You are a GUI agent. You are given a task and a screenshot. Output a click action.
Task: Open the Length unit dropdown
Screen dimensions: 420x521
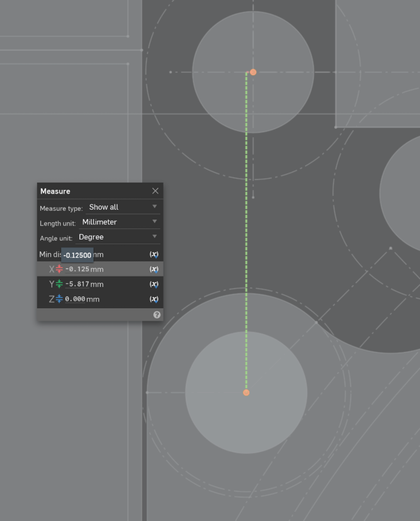pos(119,222)
